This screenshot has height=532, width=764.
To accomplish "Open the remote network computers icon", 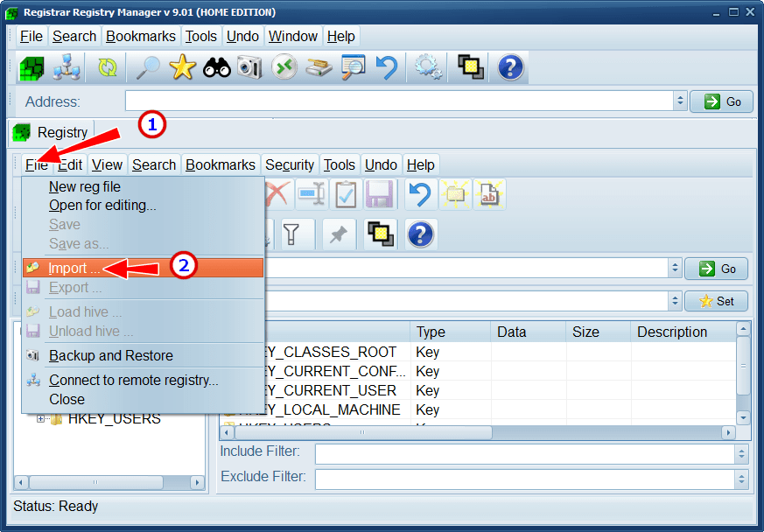I will pos(67,68).
